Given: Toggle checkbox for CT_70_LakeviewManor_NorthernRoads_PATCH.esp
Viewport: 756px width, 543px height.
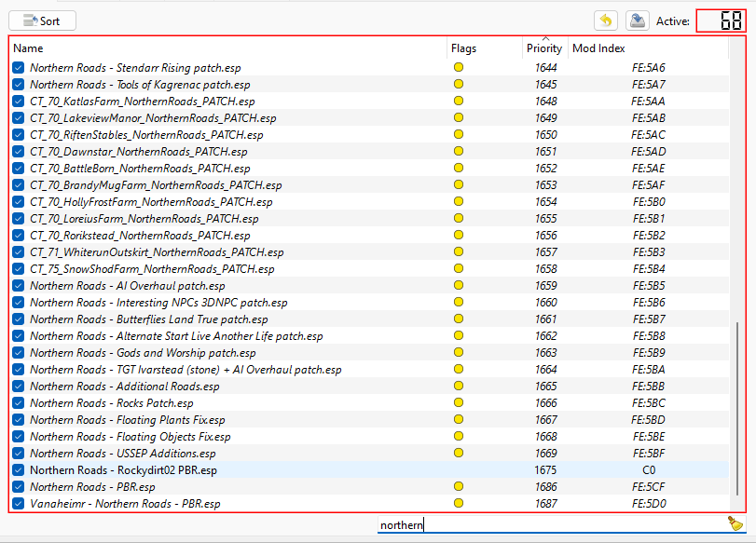Looking at the screenshot, I should (x=19, y=118).
